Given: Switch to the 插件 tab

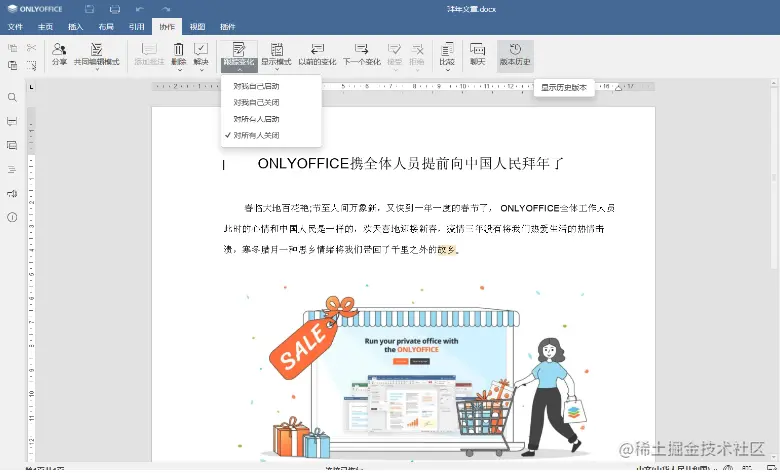Looking at the screenshot, I should tap(228, 26).
